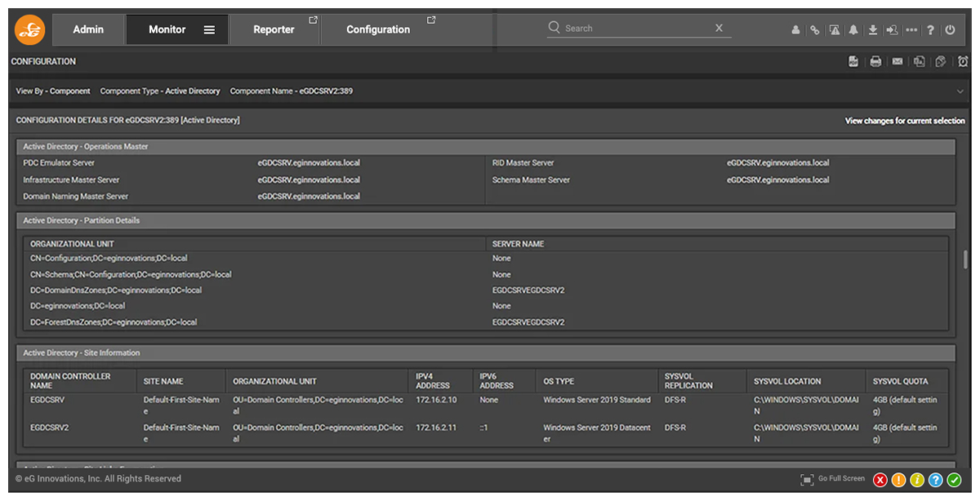Expand the View By selection chevron

[x=961, y=91]
